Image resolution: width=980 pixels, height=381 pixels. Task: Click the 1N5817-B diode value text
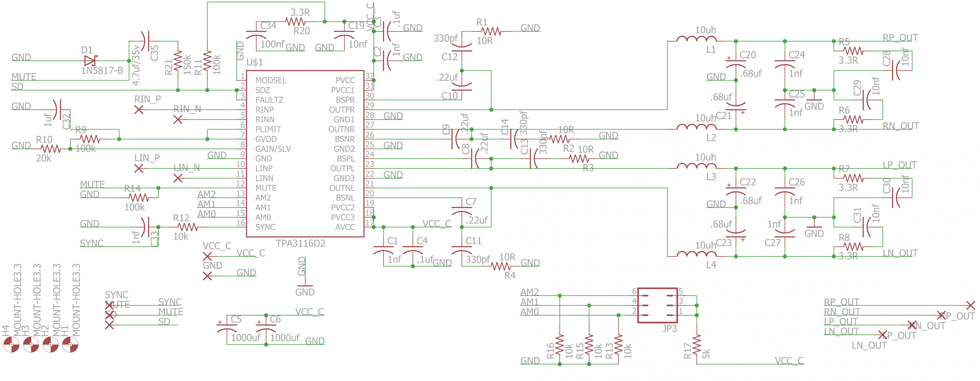click(102, 71)
